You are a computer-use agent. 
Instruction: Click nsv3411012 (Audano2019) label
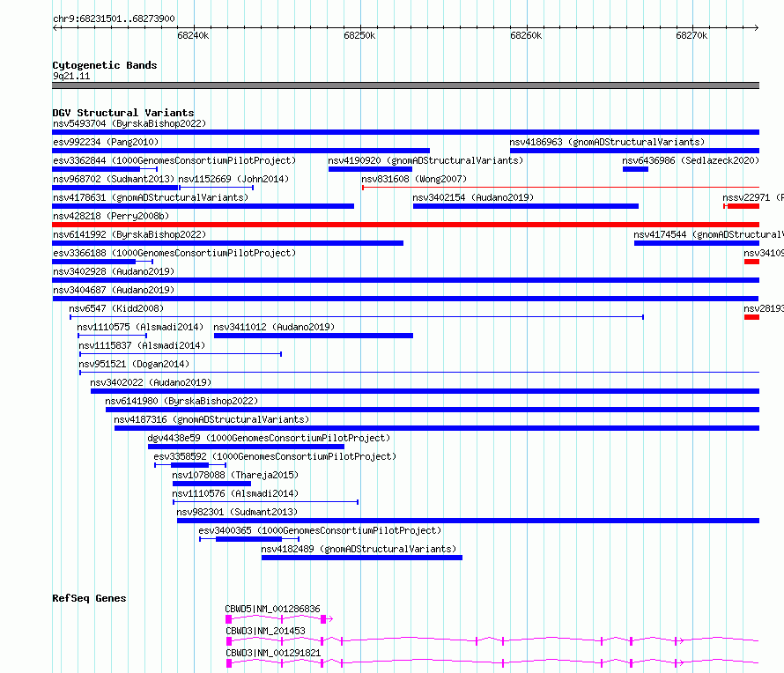[x=274, y=327]
